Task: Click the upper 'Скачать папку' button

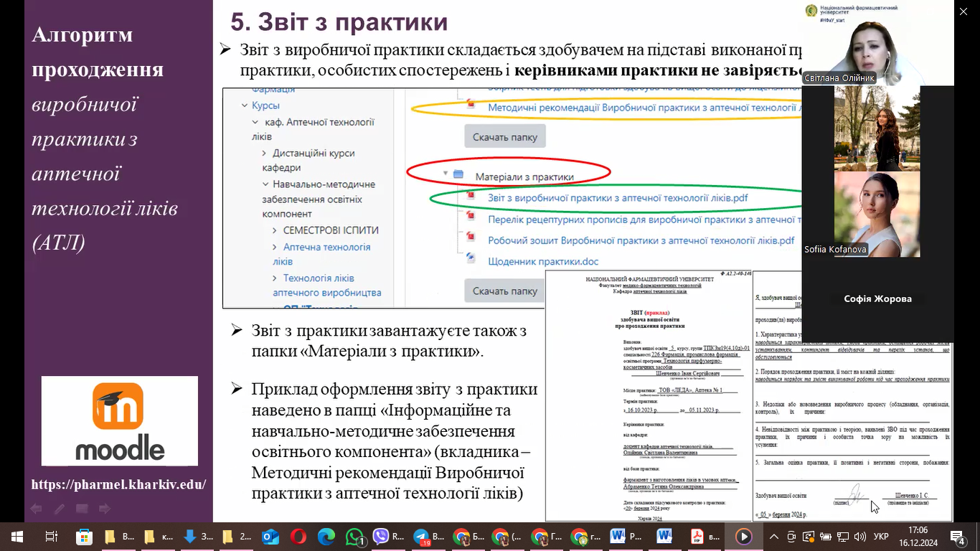Action: (x=505, y=137)
